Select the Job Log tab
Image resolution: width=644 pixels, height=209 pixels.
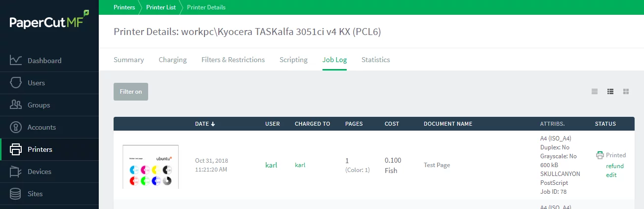(x=334, y=60)
